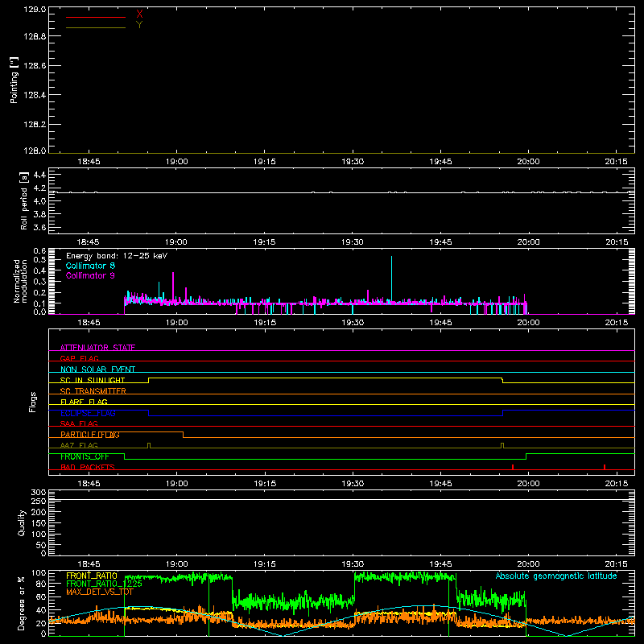644x644 pixels.
Task: Click the 20:00 label under Flags plot
Action: click(529, 484)
